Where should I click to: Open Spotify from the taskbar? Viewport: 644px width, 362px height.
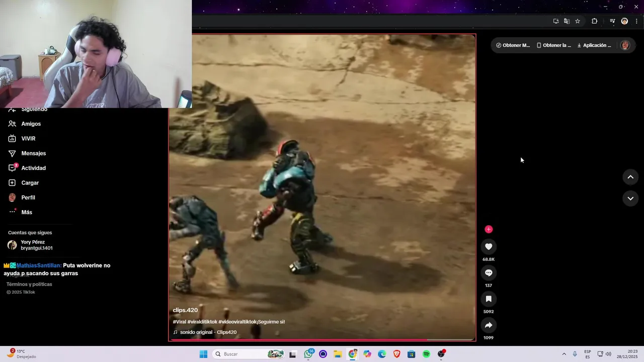(426, 354)
